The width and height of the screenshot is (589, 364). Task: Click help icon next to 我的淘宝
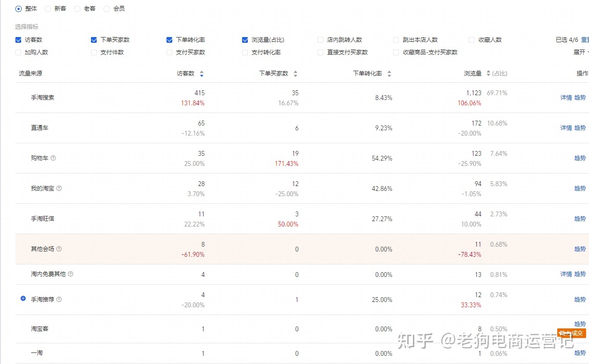click(x=59, y=188)
